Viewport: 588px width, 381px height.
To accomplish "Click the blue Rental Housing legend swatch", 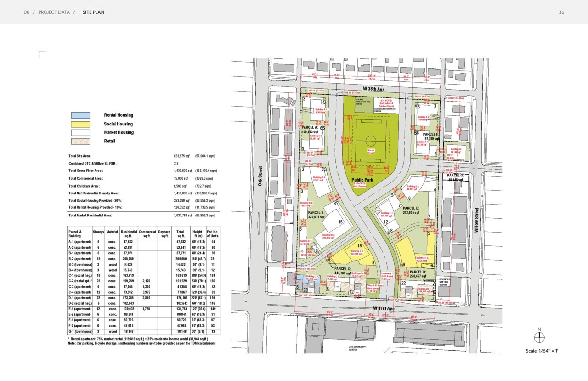I will pyautogui.click(x=80, y=115).
